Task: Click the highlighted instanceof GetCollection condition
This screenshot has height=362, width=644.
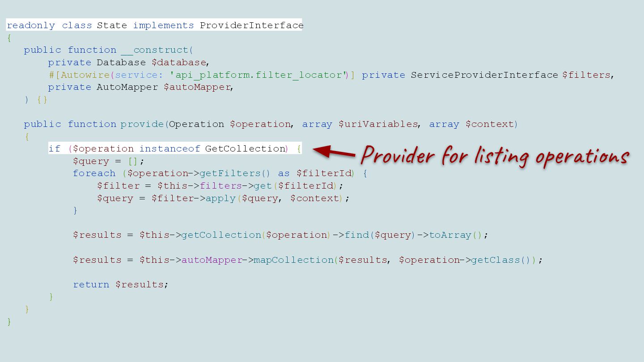Action: [175, 148]
